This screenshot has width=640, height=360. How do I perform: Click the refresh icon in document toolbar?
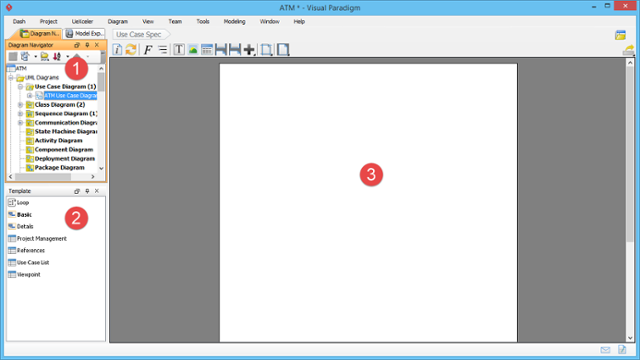(x=131, y=50)
